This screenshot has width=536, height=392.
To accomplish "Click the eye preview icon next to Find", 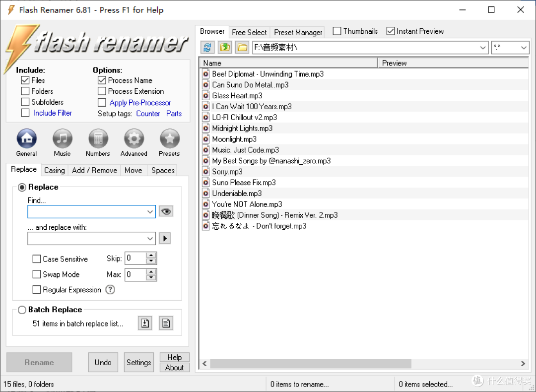I will [166, 211].
